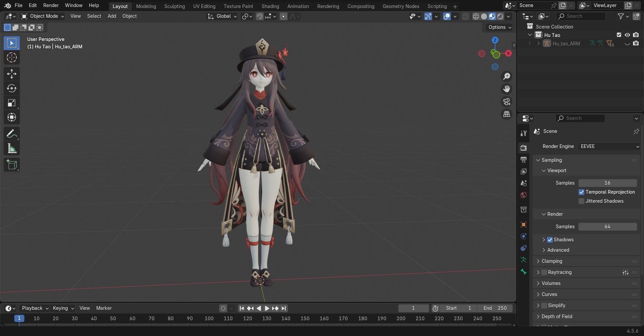Open the Bone properties tab
The image size is (644, 336).
(x=524, y=272)
